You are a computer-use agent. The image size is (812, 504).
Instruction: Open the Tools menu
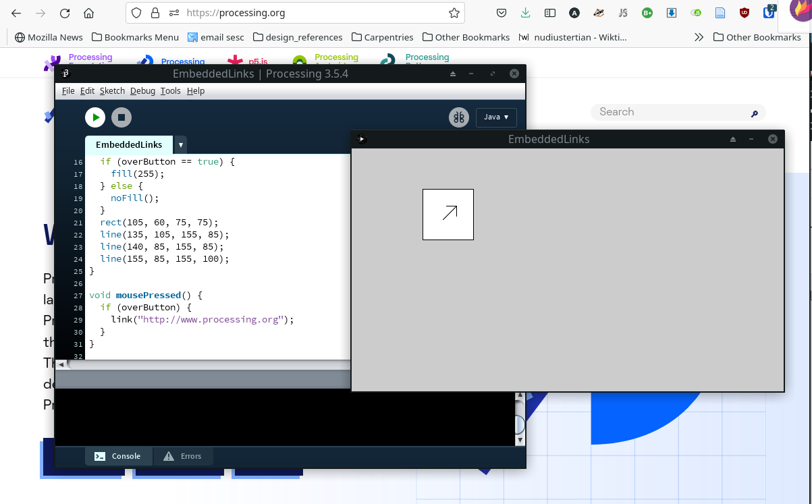tap(170, 91)
